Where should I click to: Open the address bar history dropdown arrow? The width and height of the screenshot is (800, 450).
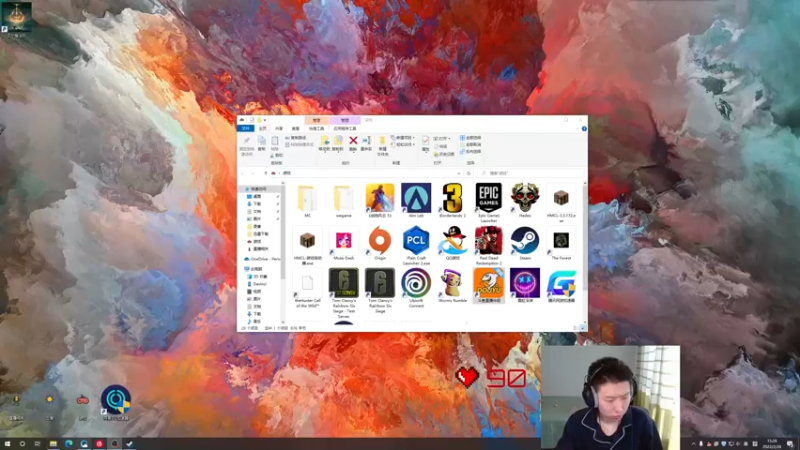point(458,173)
